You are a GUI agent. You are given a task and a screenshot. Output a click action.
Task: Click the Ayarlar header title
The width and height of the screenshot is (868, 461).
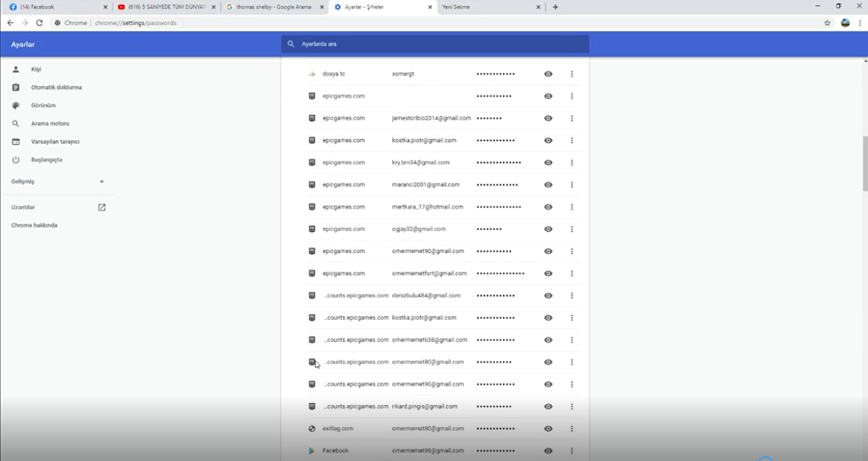[23, 45]
